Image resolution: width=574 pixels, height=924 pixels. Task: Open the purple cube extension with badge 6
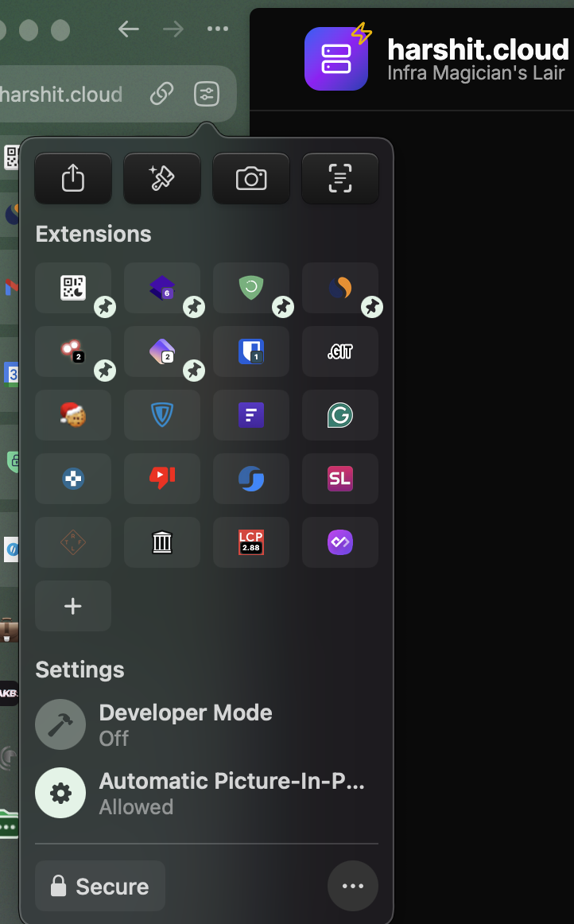pos(162,288)
